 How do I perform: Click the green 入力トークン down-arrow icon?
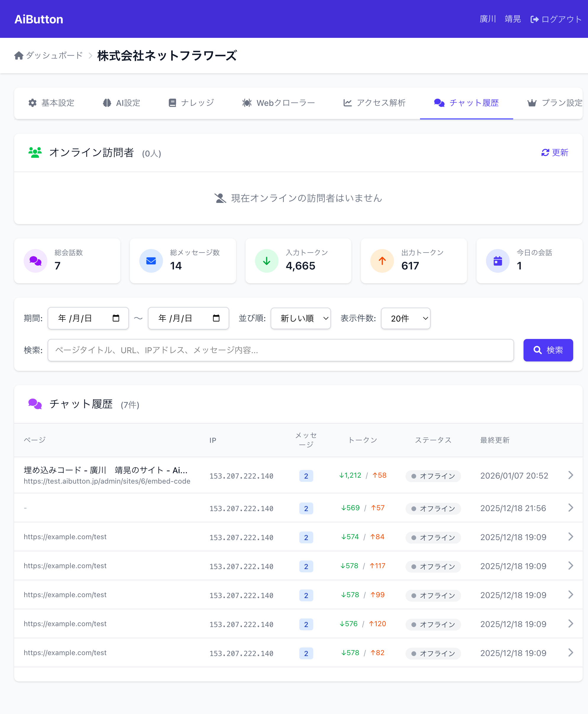point(266,261)
